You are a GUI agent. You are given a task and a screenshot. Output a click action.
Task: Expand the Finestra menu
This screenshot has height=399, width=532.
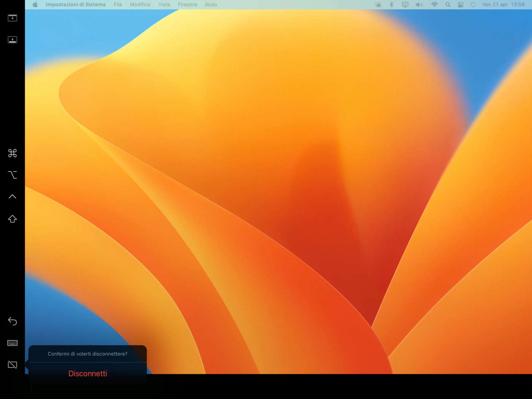coord(187,5)
